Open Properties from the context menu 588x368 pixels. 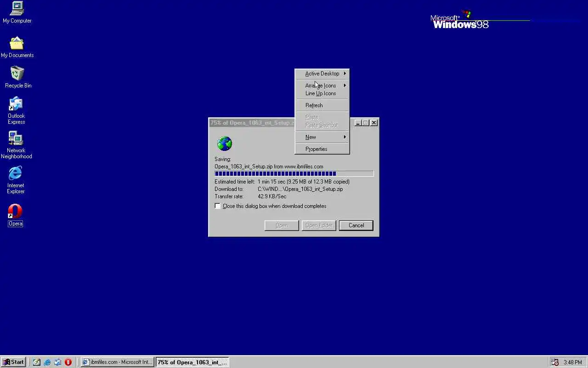(322, 149)
